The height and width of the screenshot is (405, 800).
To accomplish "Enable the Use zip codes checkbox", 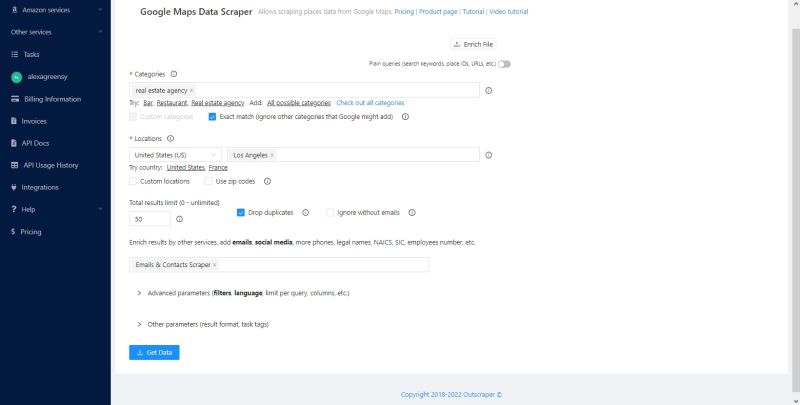I will (x=208, y=181).
